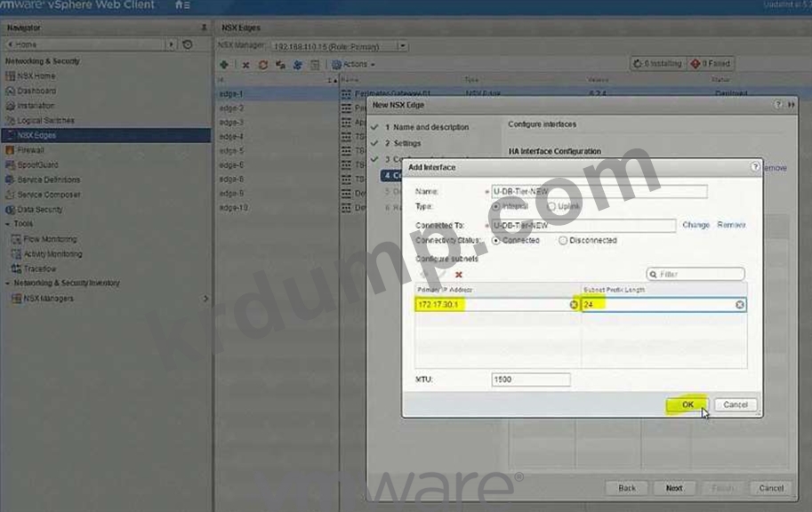Click the subnet Filter search box
Viewport: 812px width, 512px height.
695,275
